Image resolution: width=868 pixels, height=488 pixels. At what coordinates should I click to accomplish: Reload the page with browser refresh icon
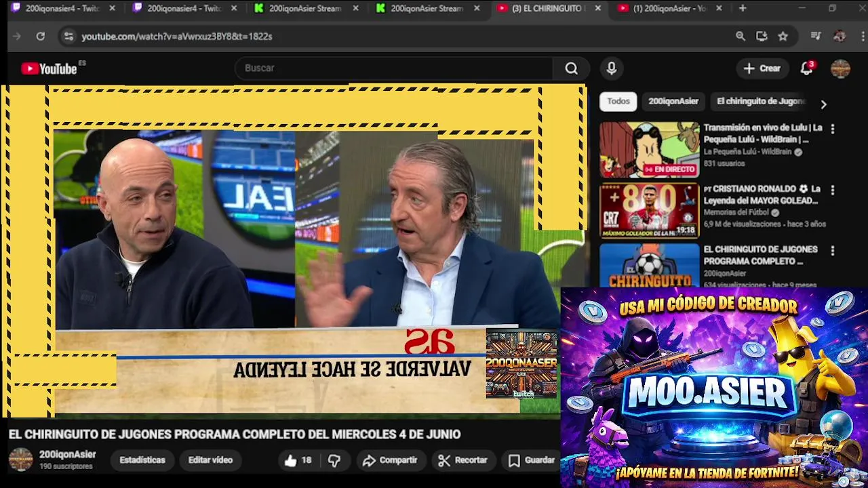coord(41,37)
